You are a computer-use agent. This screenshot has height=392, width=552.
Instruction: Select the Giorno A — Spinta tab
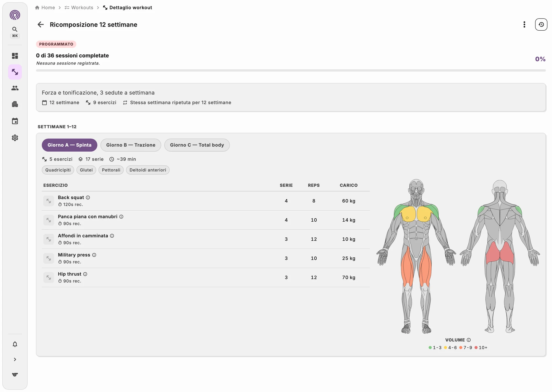click(x=69, y=145)
